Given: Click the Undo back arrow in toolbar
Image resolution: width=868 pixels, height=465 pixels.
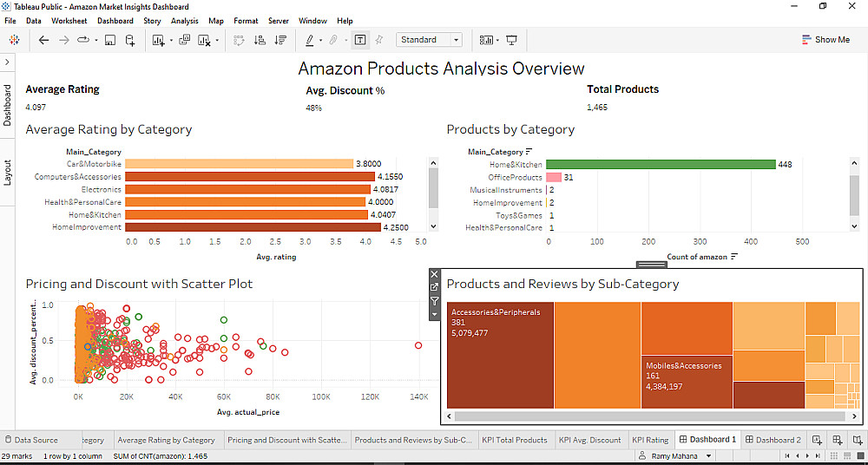Looking at the screenshot, I should pyautogui.click(x=44, y=40).
